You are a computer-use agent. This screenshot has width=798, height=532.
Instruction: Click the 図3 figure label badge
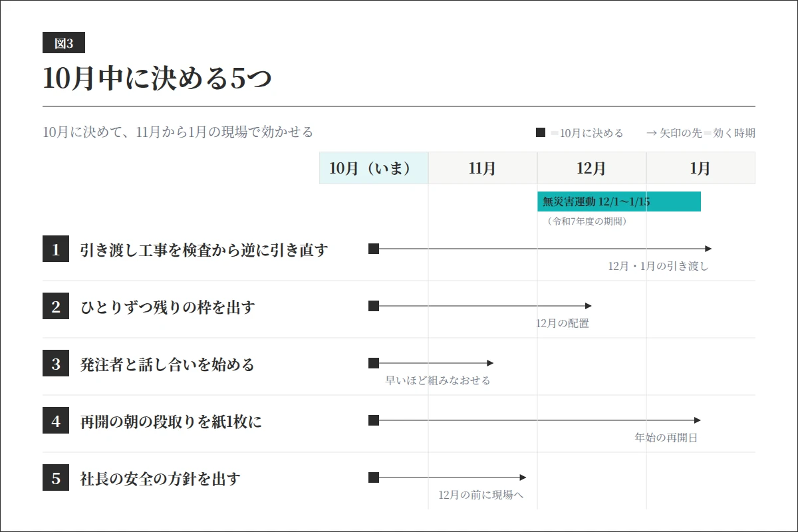(64, 43)
